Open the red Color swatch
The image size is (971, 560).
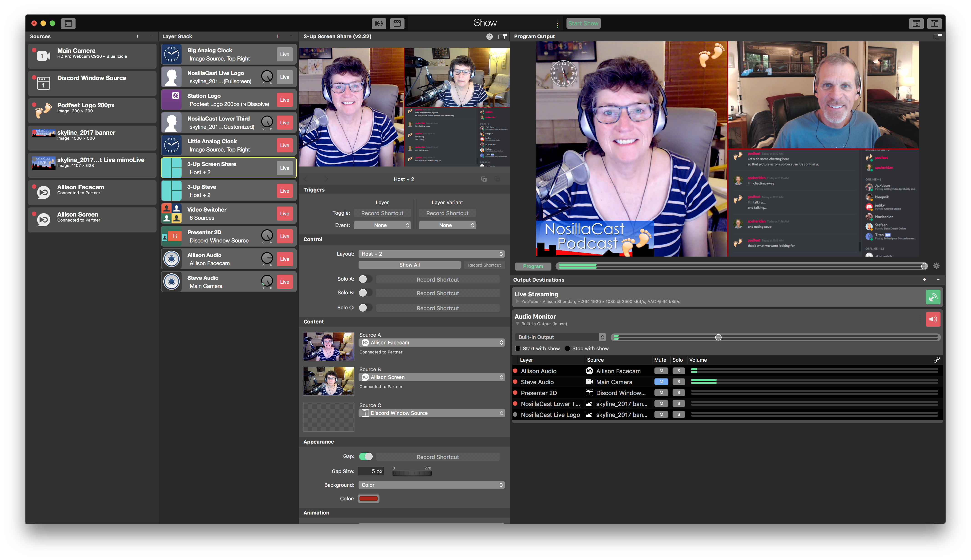point(368,498)
